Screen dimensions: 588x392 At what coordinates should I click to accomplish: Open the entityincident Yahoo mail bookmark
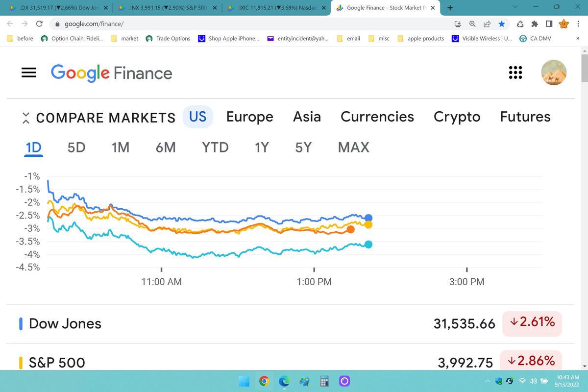(298, 38)
